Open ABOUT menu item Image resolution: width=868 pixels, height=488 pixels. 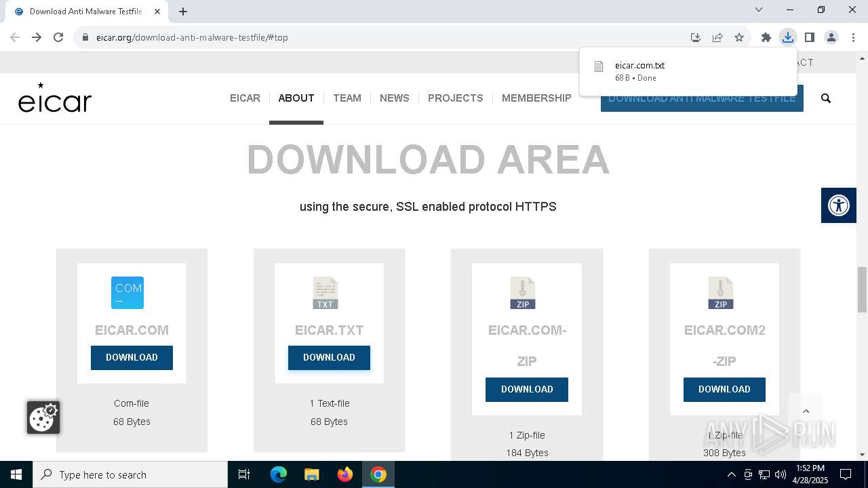point(296,98)
